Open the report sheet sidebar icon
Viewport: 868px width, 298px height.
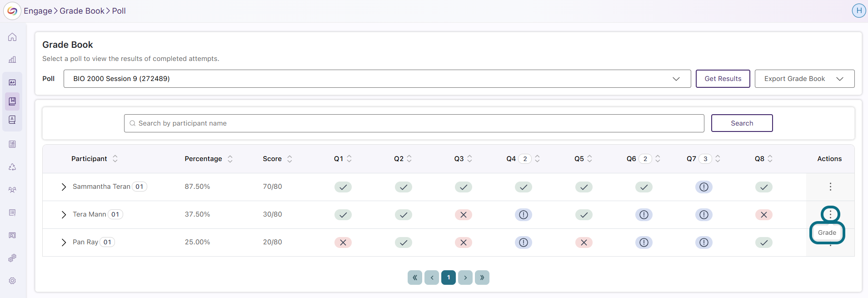[12, 144]
